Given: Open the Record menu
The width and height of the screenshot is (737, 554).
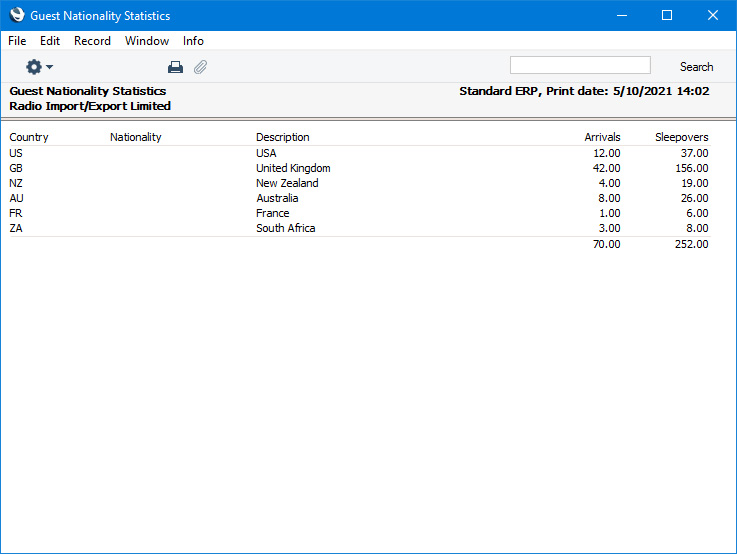Looking at the screenshot, I should point(92,41).
